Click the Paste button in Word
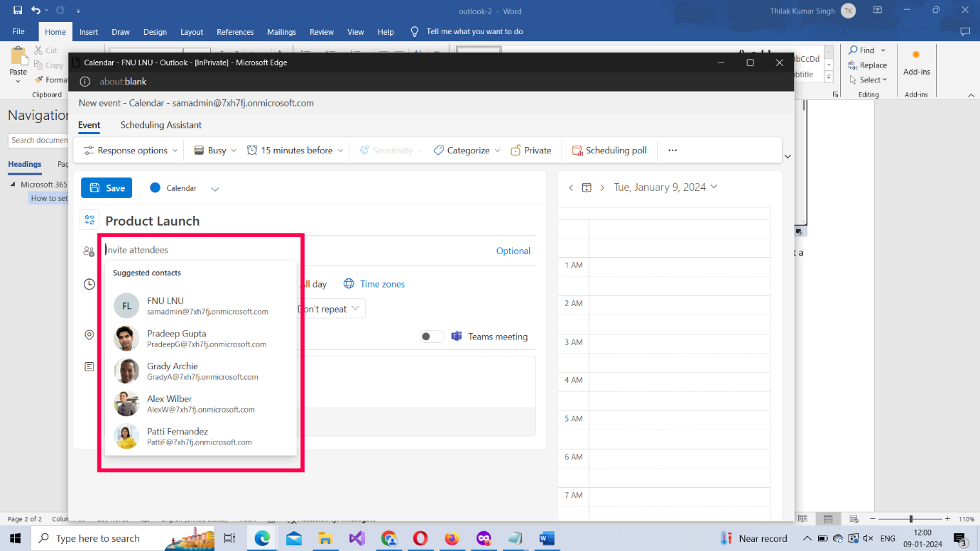980x551 pixels. pos(18,66)
